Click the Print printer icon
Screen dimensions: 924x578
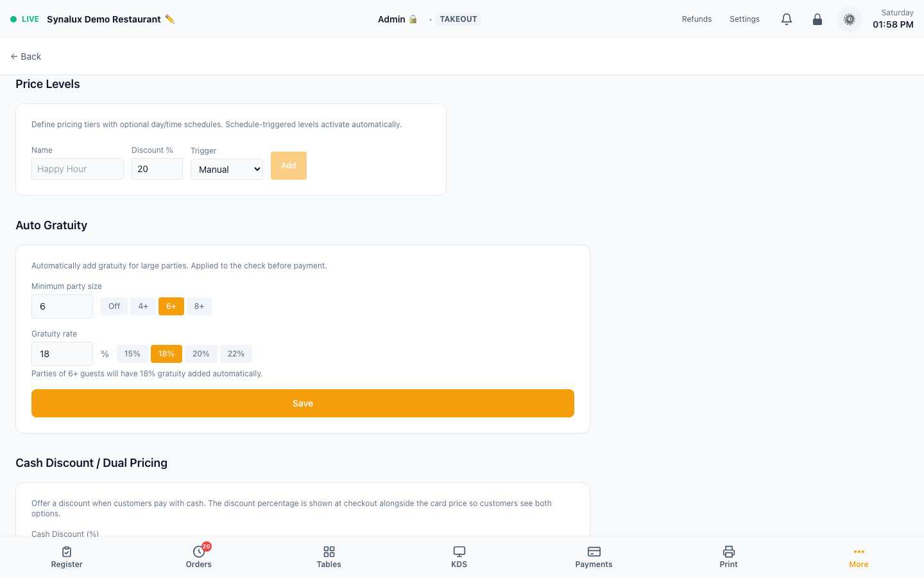tap(729, 552)
